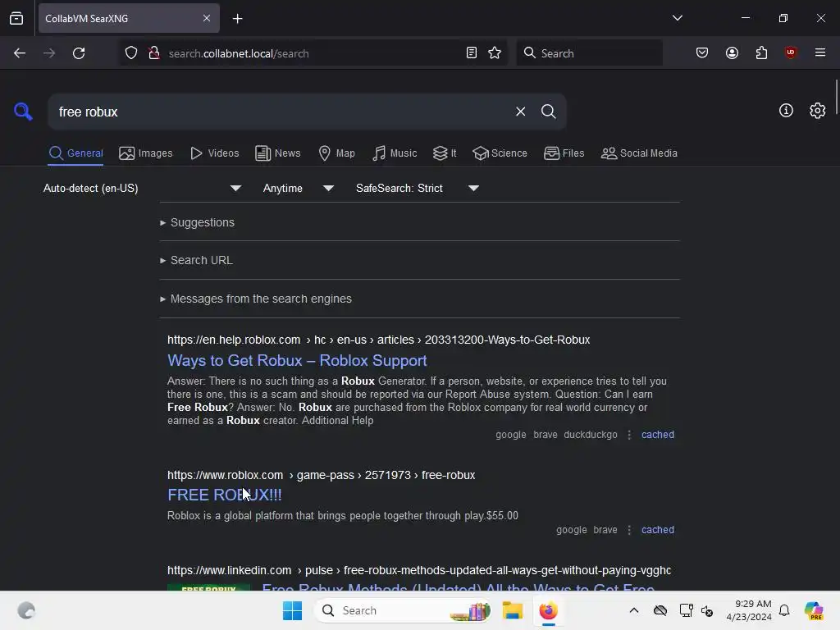The height and width of the screenshot is (630, 840).
Task: Open the Firefox account icon
Action: pyautogui.click(x=732, y=52)
